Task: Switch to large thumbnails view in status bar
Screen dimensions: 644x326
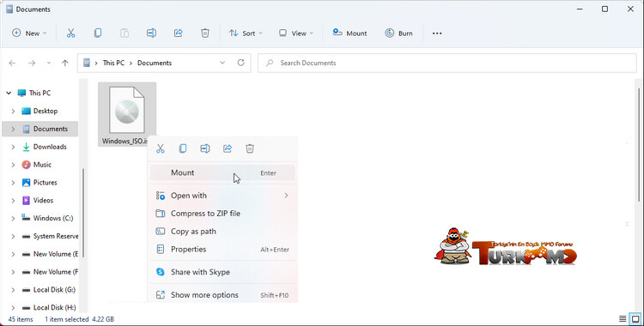Action: [635, 319]
